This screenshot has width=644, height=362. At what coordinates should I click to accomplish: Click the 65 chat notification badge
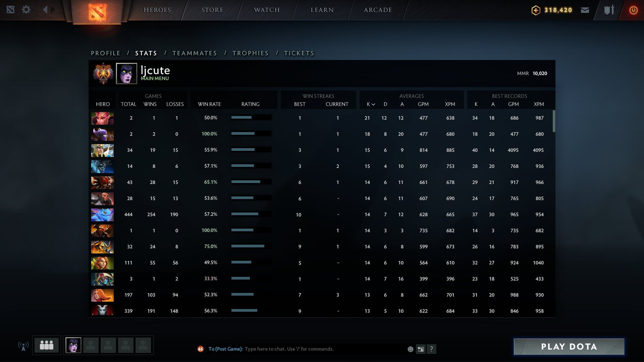click(201, 349)
